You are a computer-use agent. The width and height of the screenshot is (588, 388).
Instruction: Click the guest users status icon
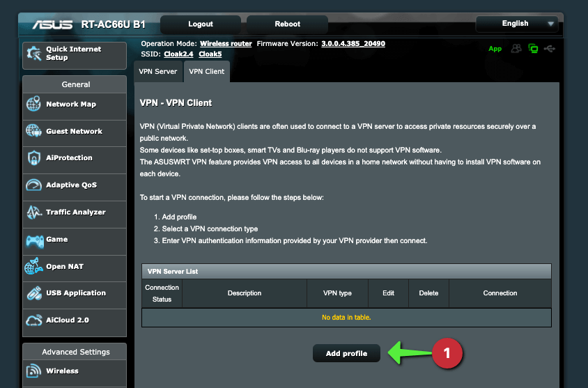click(x=516, y=48)
